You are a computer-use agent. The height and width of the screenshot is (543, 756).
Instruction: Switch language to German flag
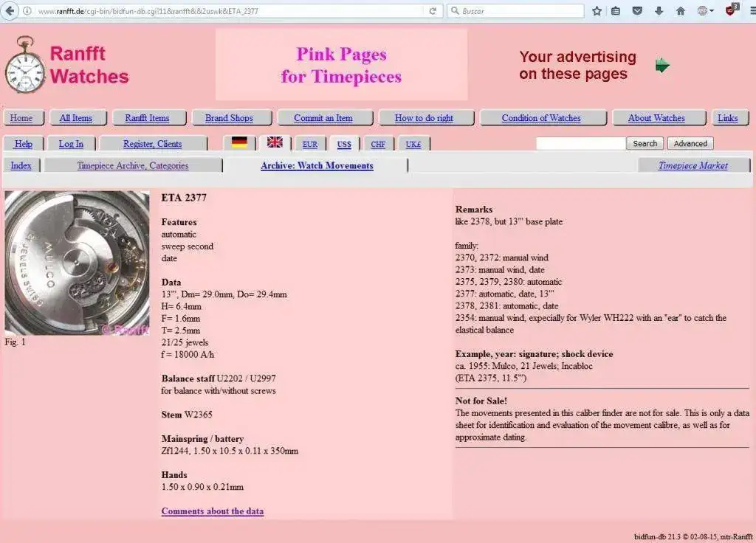[x=239, y=142]
